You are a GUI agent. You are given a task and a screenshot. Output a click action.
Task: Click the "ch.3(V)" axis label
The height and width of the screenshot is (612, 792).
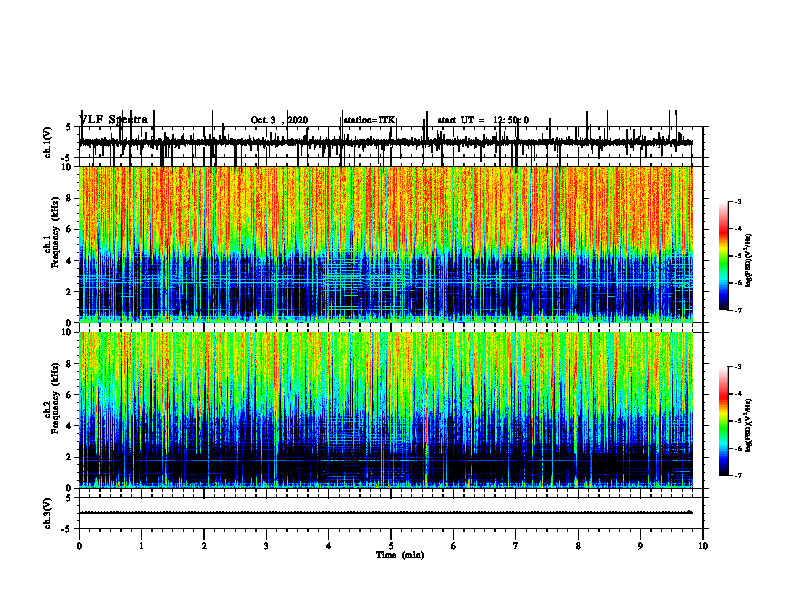tap(48, 514)
